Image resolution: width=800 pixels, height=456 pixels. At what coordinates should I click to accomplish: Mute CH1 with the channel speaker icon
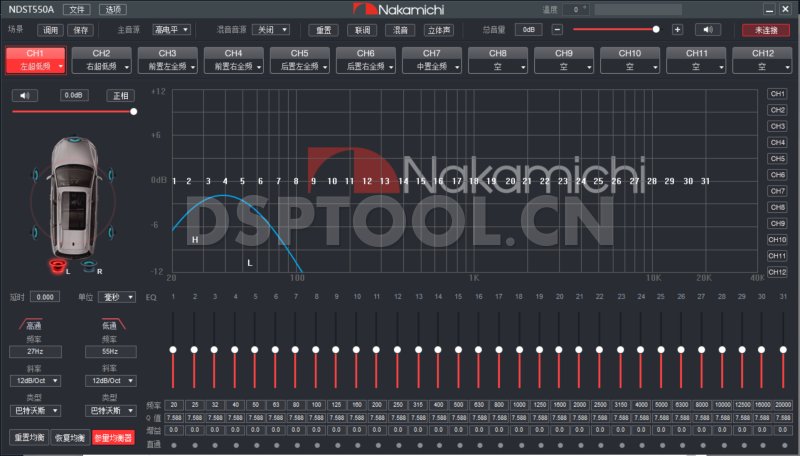pos(25,95)
